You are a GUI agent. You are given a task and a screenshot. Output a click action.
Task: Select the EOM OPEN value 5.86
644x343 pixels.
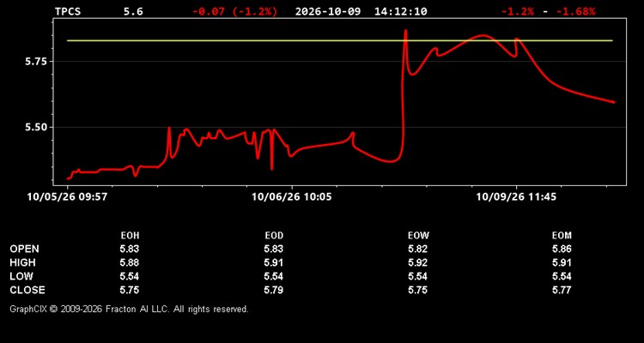562,249
